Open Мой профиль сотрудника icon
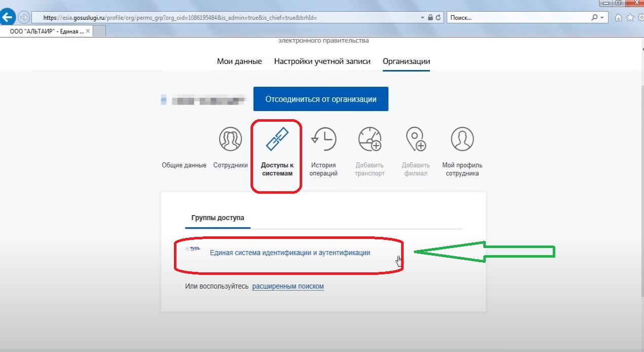Viewport: 644px width, 352px height. 462,139
